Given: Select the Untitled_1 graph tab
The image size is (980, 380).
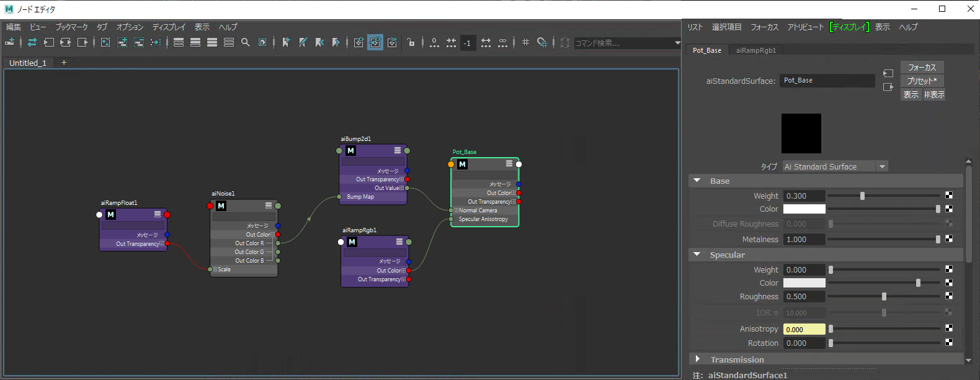Looking at the screenshot, I should [28, 63].
